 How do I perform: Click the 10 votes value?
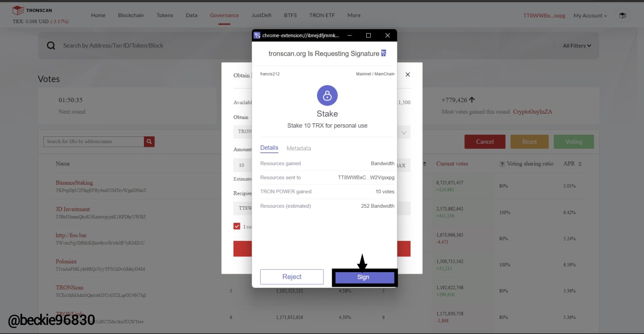click(385, 192)
